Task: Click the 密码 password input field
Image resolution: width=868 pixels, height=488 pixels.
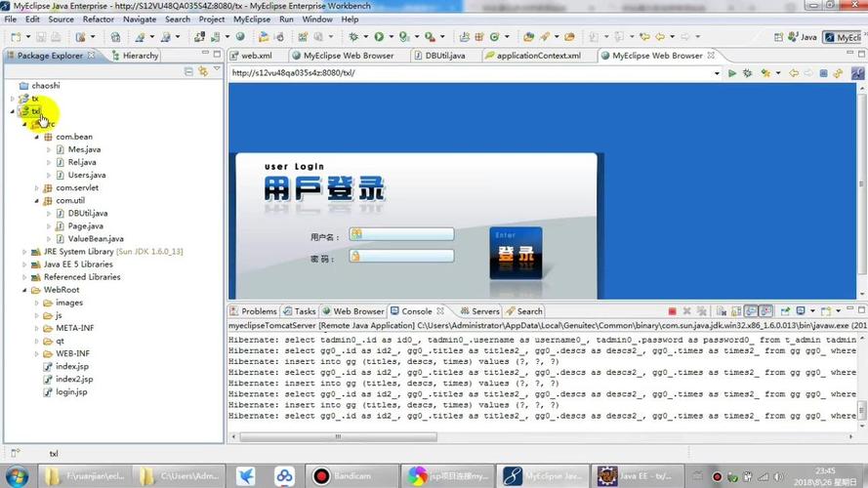Action: pos(402,256)
